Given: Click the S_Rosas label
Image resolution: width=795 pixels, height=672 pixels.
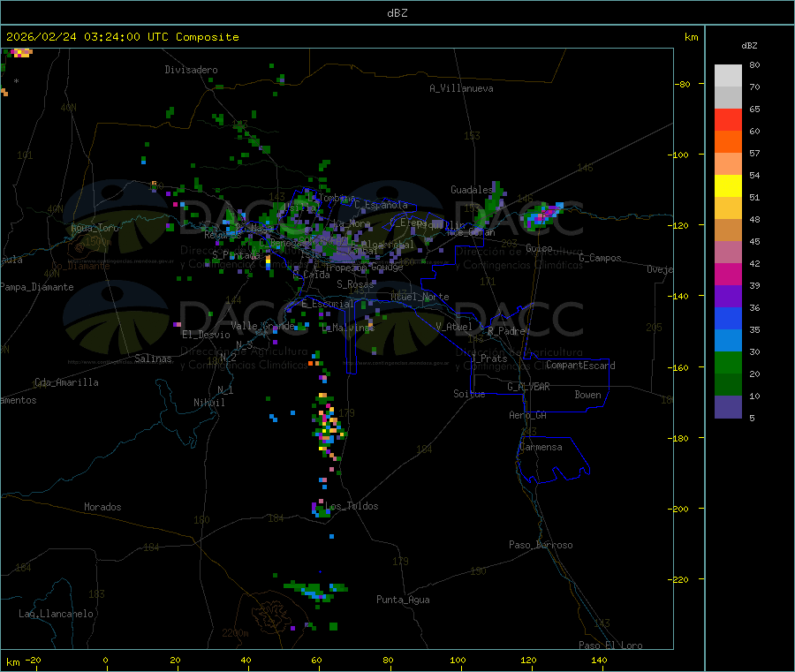Looking at the screenshot, I should (355, 284).
